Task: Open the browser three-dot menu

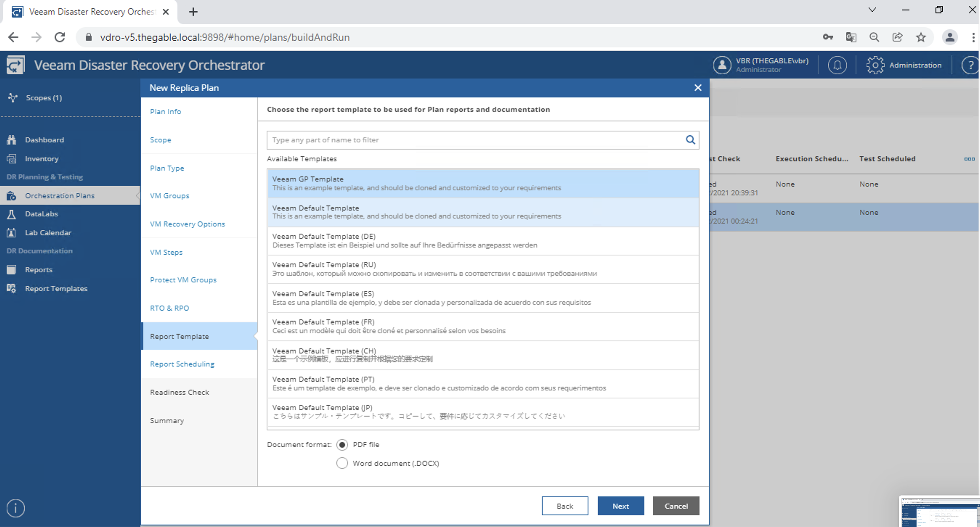Action: [x=973, y=37]
